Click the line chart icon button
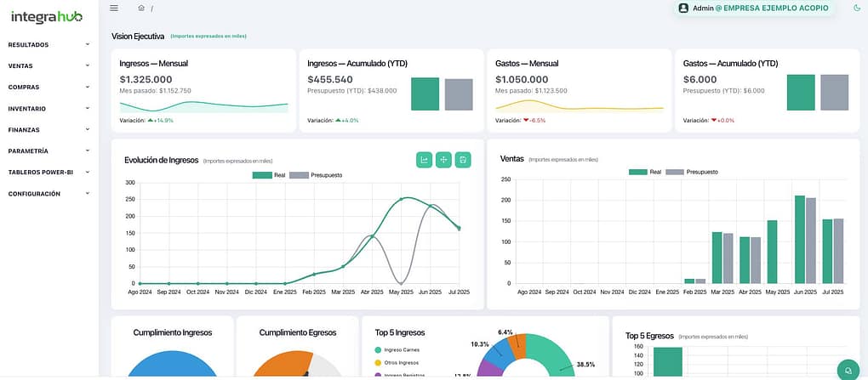 click(x=424, y=160)
